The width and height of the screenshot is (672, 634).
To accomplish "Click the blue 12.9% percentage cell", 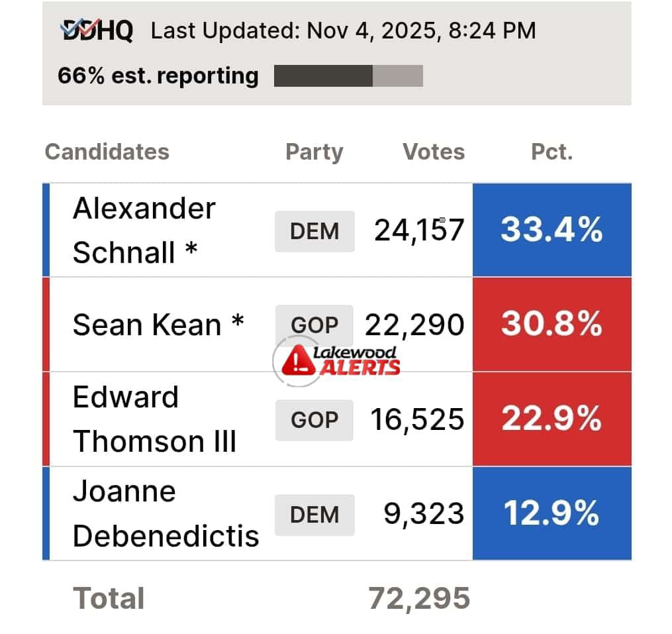I will click(552, 514).
